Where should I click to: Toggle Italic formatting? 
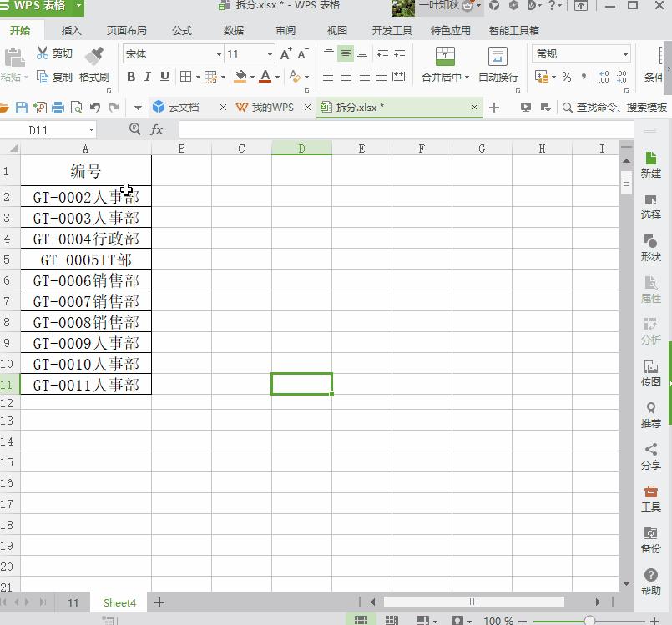(148, 77)
